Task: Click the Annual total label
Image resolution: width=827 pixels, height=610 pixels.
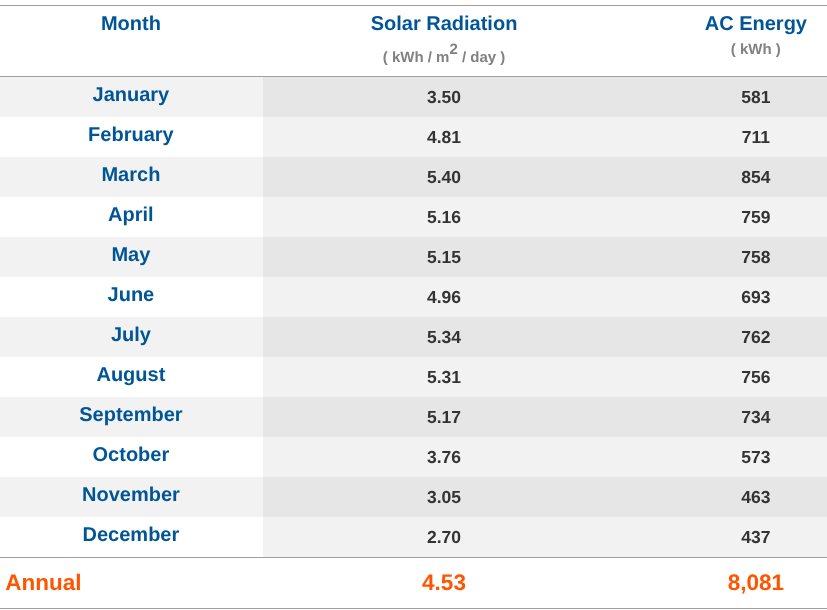Action: pos(43,583)
